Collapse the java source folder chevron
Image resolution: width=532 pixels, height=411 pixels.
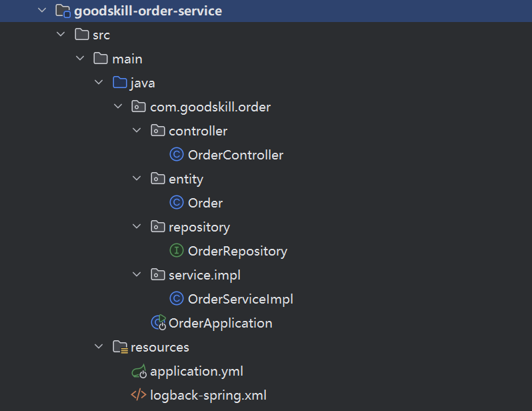(x=99, y=83)
